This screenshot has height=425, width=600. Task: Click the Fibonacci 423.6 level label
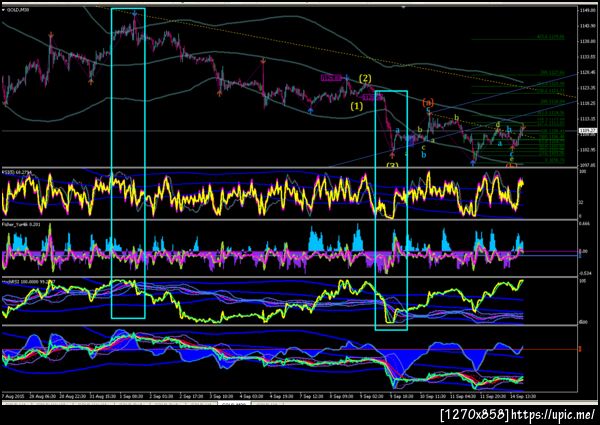point(551,37)
